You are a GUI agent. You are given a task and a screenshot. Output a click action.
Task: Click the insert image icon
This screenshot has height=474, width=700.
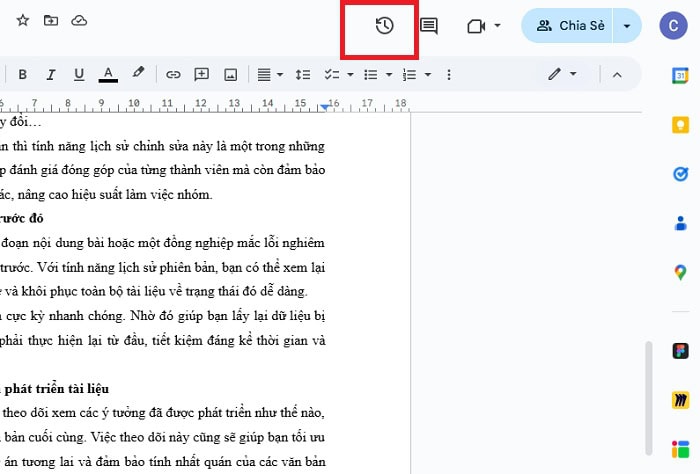[x=230, y=74]
